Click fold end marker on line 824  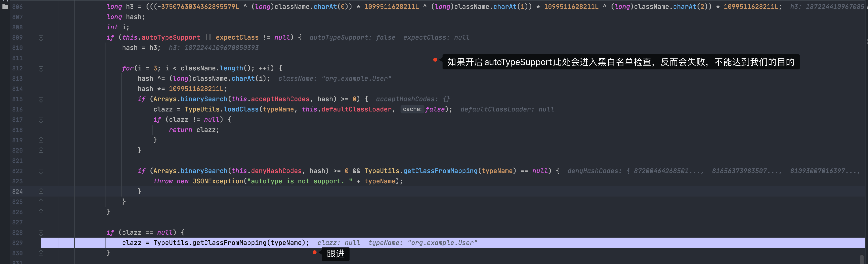pyautogui.click(x=41, y=191)
